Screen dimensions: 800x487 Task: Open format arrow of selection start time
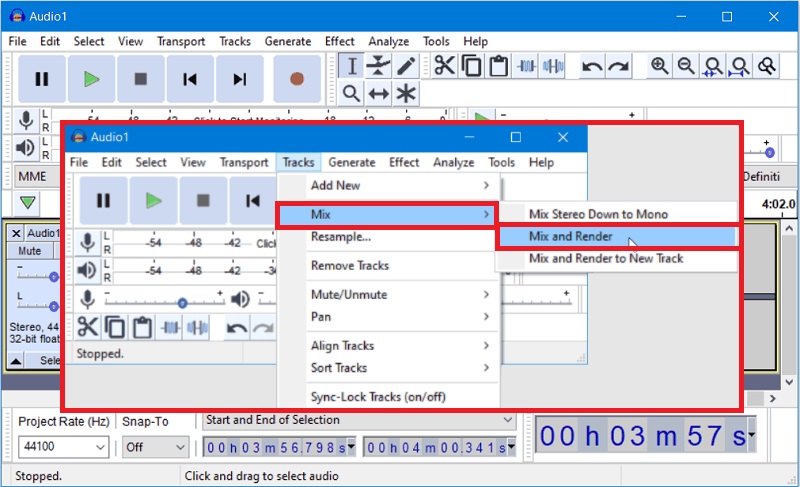pyautogui.click(x=351, y=447)
